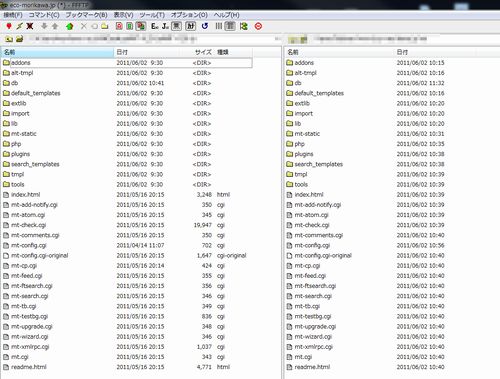
Task: Click the Change remote folder icon
Action: 303,40
